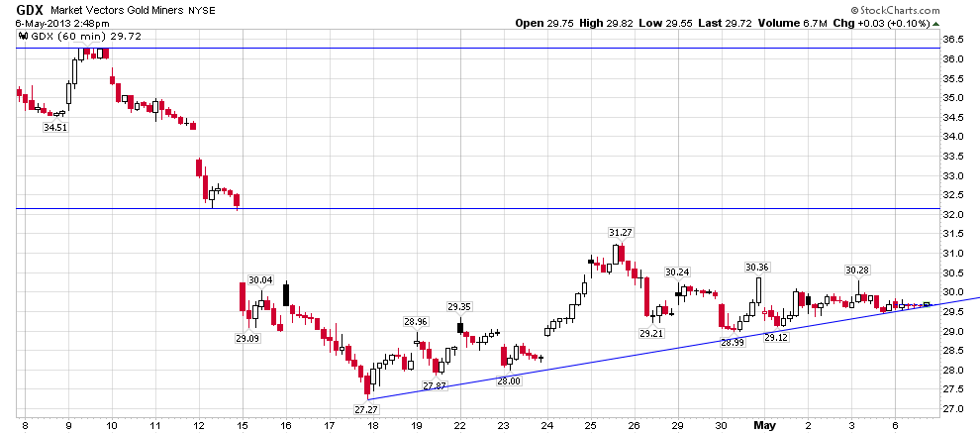Click the 28.99 price label
This screenshot has width=980, height=434.
[x=734, y=342]
